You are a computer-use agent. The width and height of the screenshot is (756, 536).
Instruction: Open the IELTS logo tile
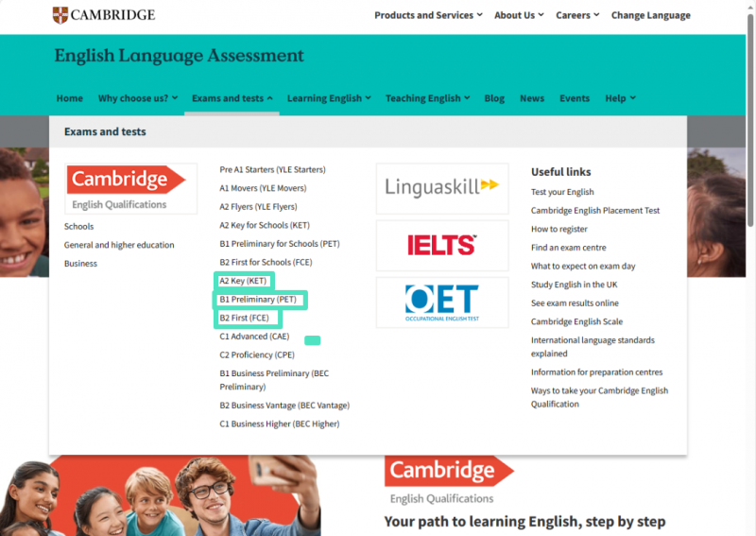tap(442, 246)
